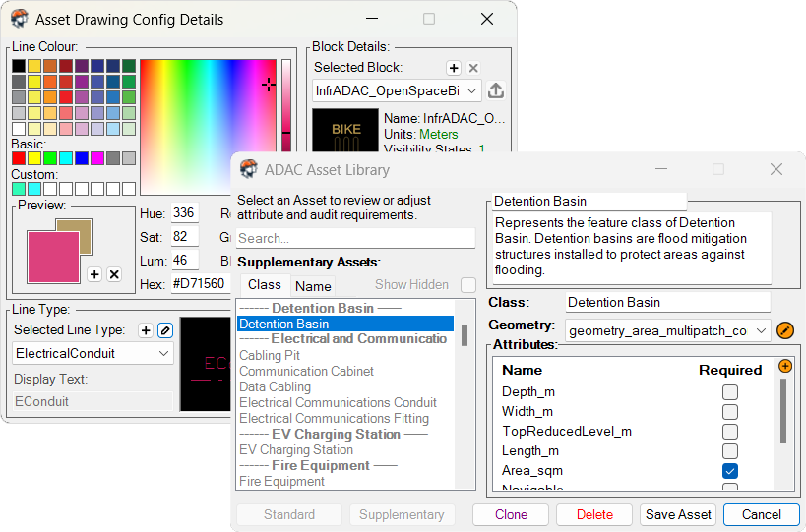Uncheck the Required box for Area_sqm
This screenshot has height=532, width=806.
[x=729, y=471]
